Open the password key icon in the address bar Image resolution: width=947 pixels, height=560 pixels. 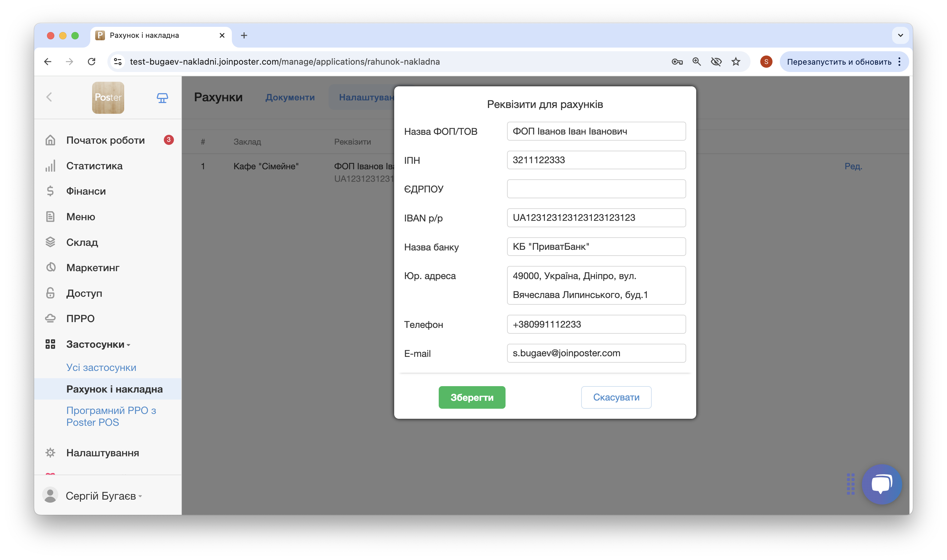pos(677,62)
